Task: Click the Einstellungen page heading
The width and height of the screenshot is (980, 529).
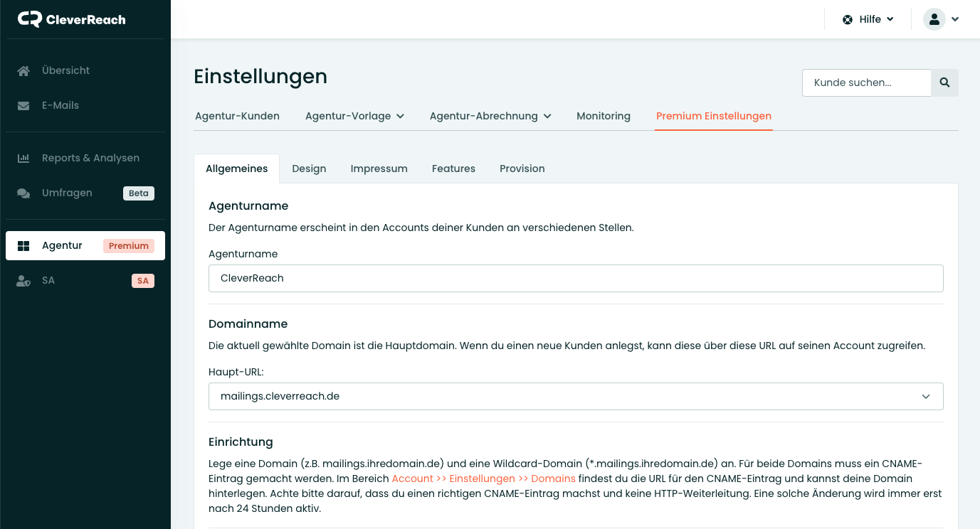Action: (260, 76)
